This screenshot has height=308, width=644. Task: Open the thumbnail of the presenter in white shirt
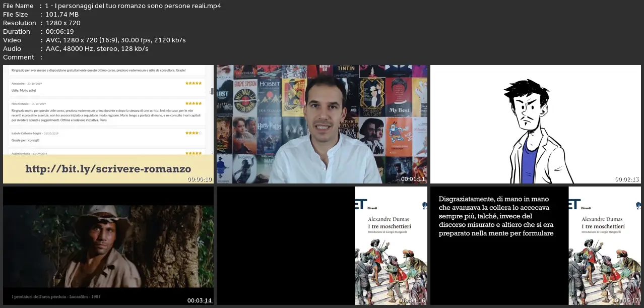[322, 124]
